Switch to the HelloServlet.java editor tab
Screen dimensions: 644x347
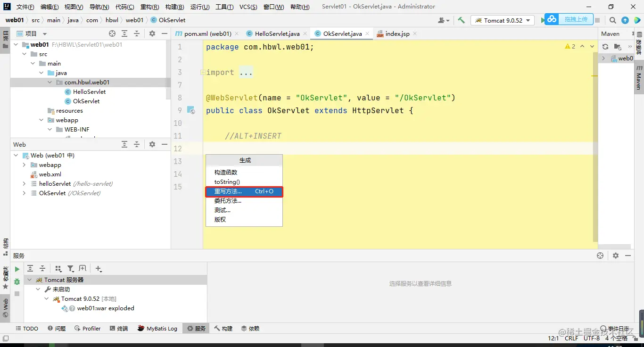[x=277, y=33]
